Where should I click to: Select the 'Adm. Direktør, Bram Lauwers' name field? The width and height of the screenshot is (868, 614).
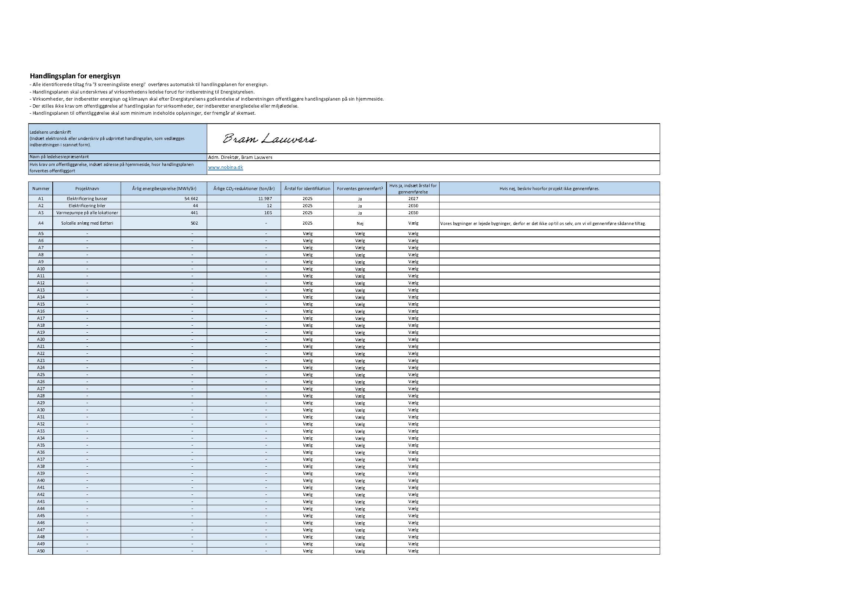point(241,157)
